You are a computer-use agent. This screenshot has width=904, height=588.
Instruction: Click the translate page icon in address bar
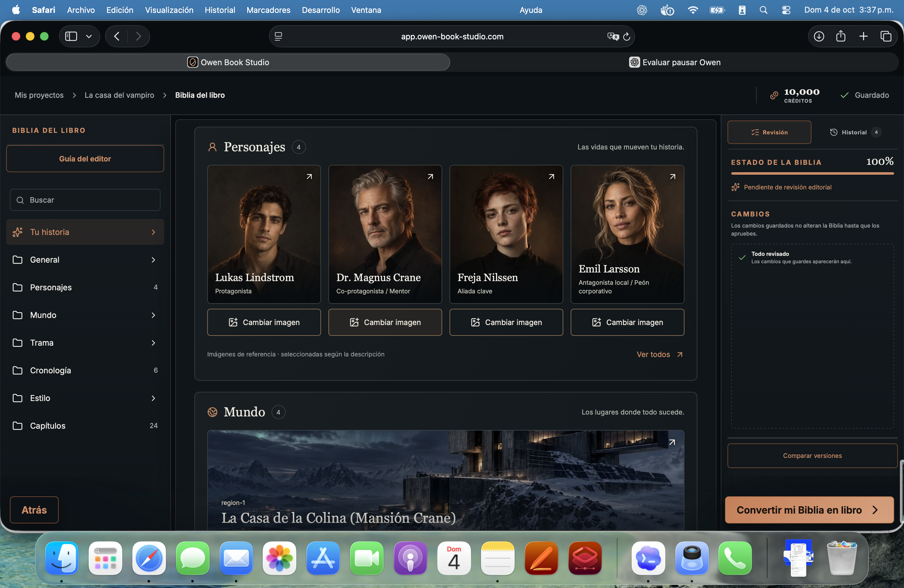pyautogui.click(x=613, y=37)
